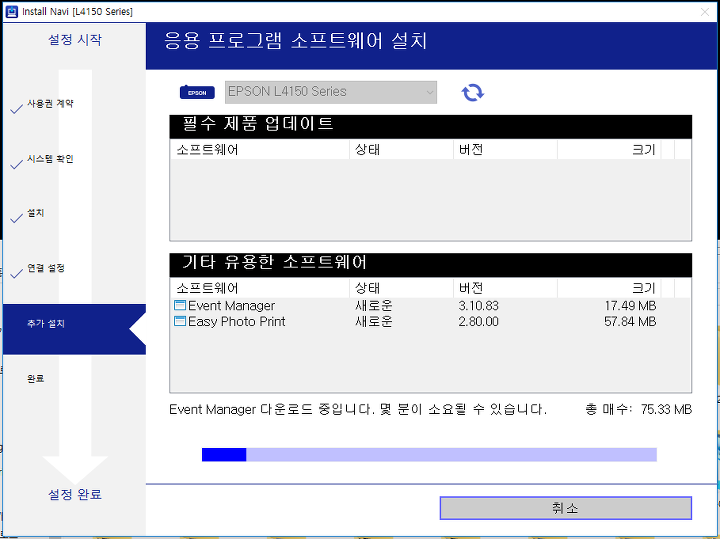This screenshot has height=539, width=720.
Task: Select the Easy Photo Print software row
Action: 430,321
